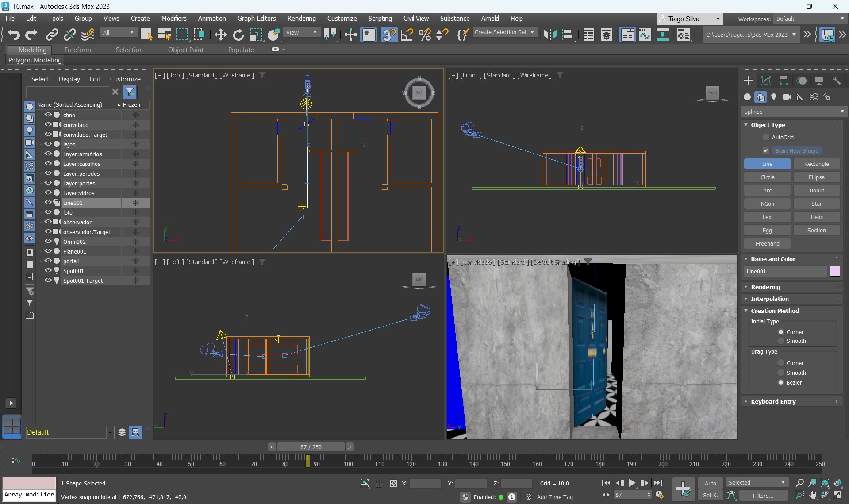Select Smooth under Initial Type
This screenshot has height=504, width=849.
point(781,341)
